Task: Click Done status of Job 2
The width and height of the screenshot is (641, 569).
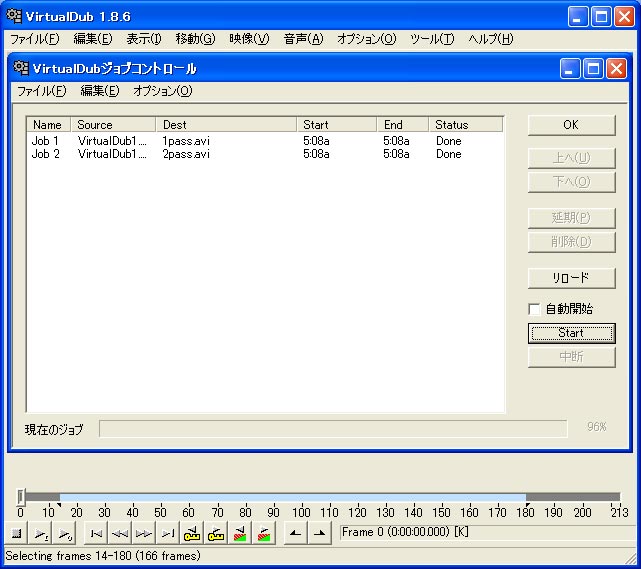Action: 448,154
